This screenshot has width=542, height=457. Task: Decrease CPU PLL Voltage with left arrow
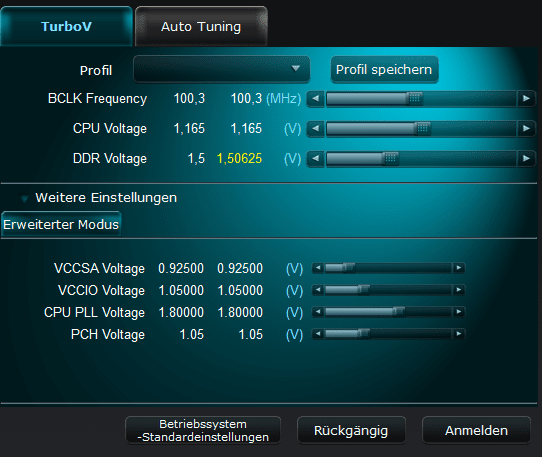(x=318, y=312)
